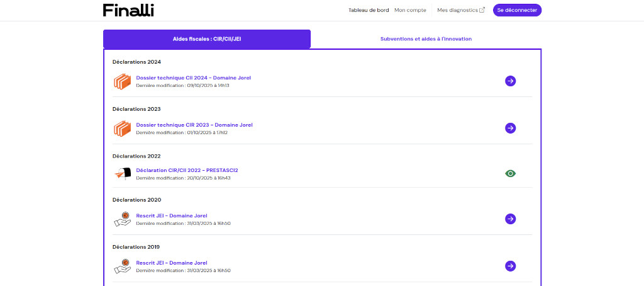Switch to Aides fiscales : CIR/CII/JEI tab
644x286 pixels.
pos(207,39)
